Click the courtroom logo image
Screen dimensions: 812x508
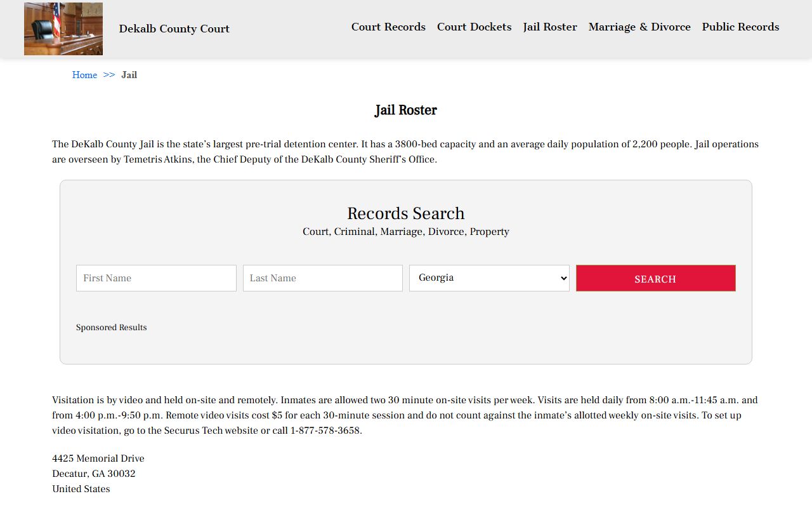click(63, 29)
